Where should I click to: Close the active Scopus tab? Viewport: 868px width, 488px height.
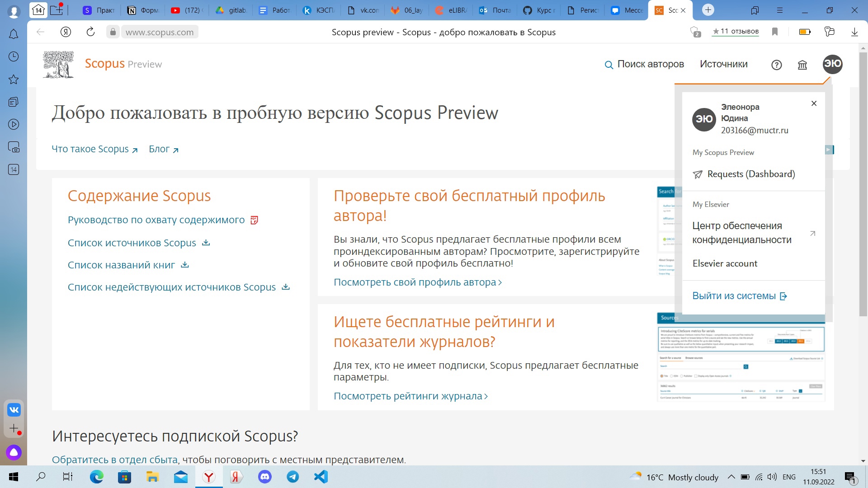(x=683, y=10)
